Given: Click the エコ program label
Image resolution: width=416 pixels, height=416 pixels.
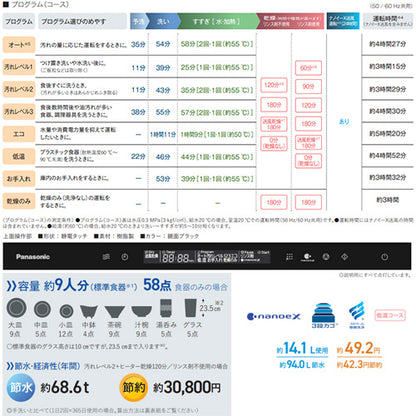Looking at the screenshot, I should tap(19, 134).
